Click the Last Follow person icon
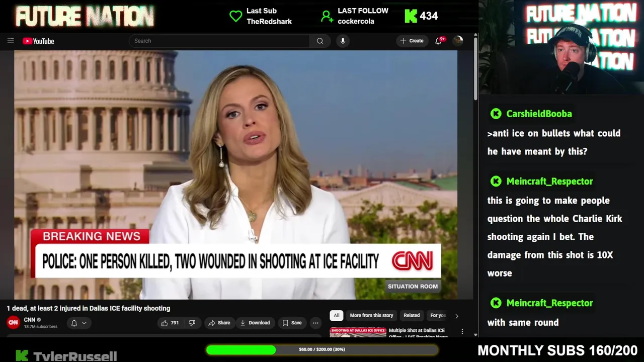The image size is (644, 362). coord(327,16)
